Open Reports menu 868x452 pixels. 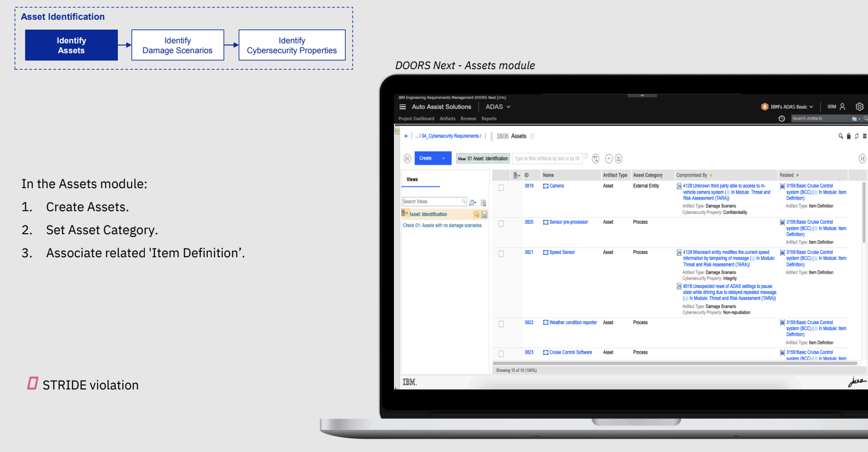click(x=489, y=118)
